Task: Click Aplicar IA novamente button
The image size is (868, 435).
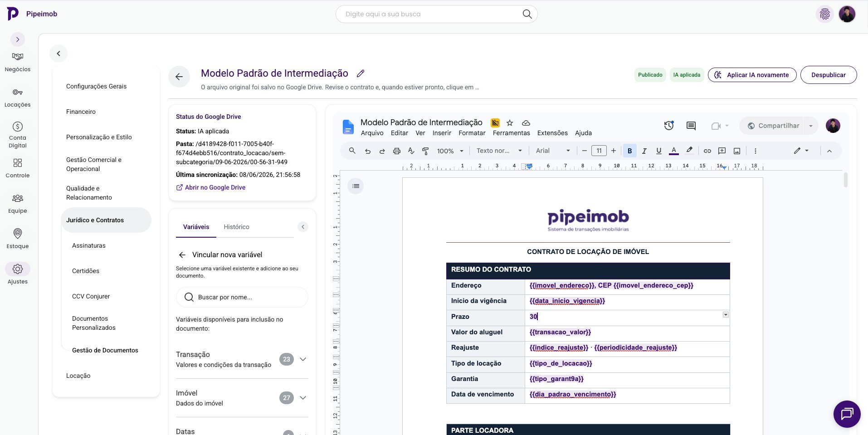Action: 752,75
